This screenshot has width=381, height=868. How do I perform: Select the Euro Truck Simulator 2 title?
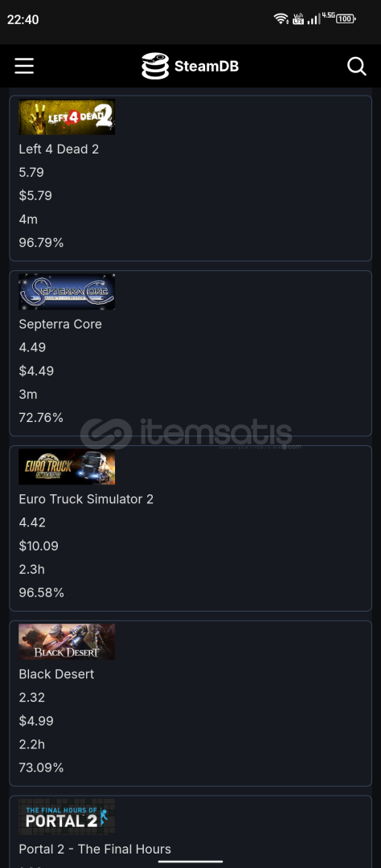pyautogui.click(x=86, y=499)
